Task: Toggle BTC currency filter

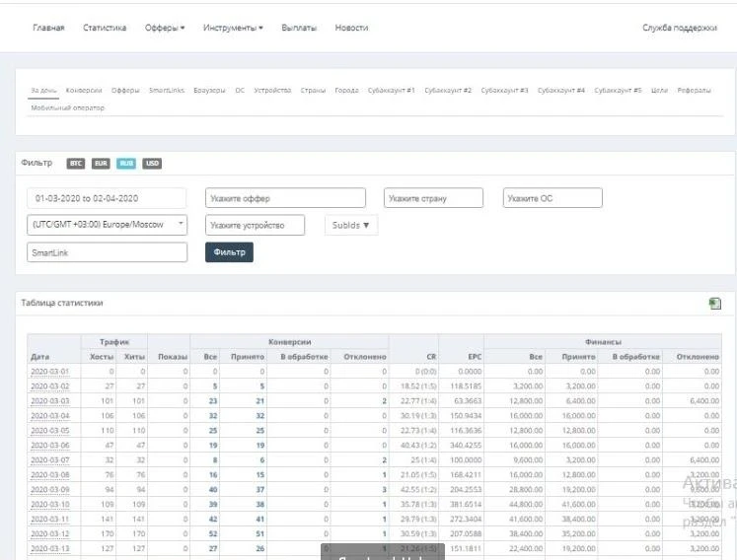Action: tap(76, 163)
